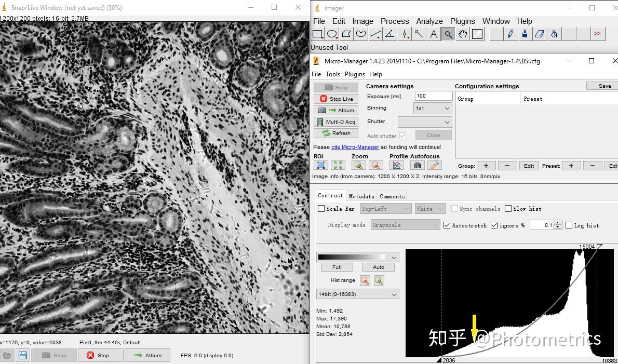Choose the Text tool in ImageJ toolbar

coord(433,34)
